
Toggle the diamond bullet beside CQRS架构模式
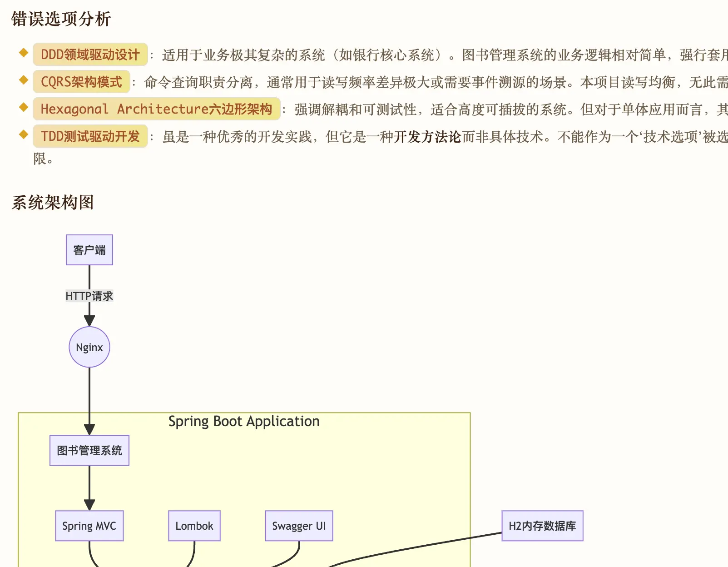pyautogui.click(x=22, y=79)
